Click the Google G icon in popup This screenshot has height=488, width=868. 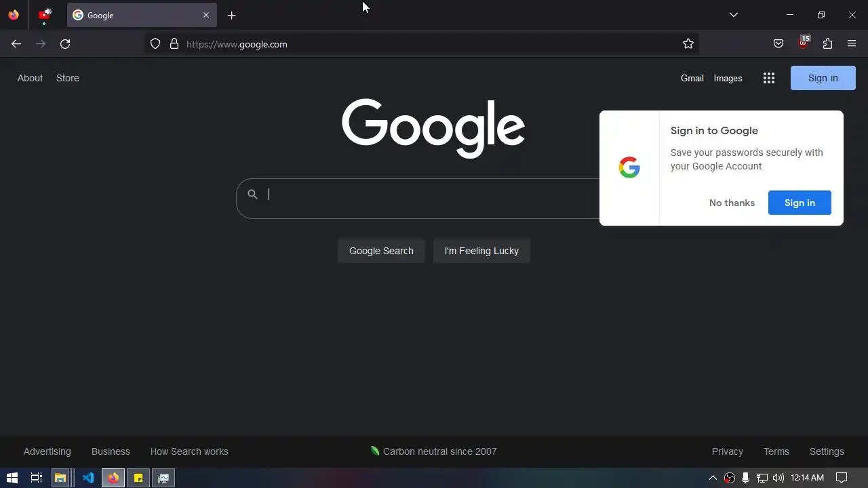coord(629,167)
